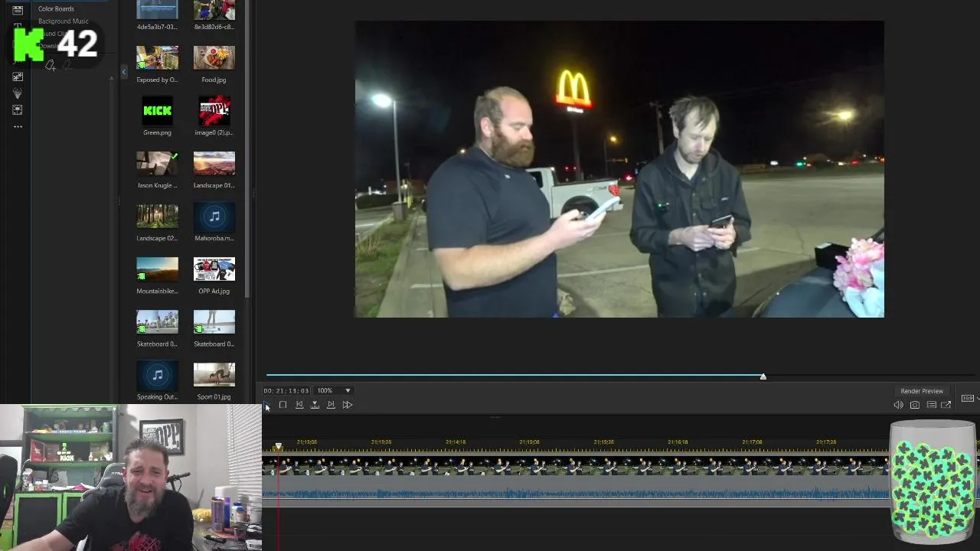Click the preview scrubber slider handle
Viewport: 980px width, 551px height.
pos(763,377)
